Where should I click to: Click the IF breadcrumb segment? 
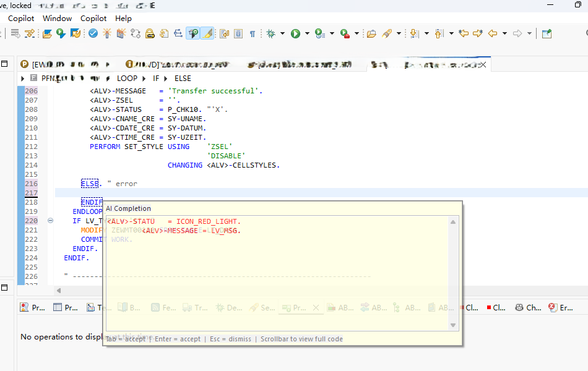coord(156,79)
